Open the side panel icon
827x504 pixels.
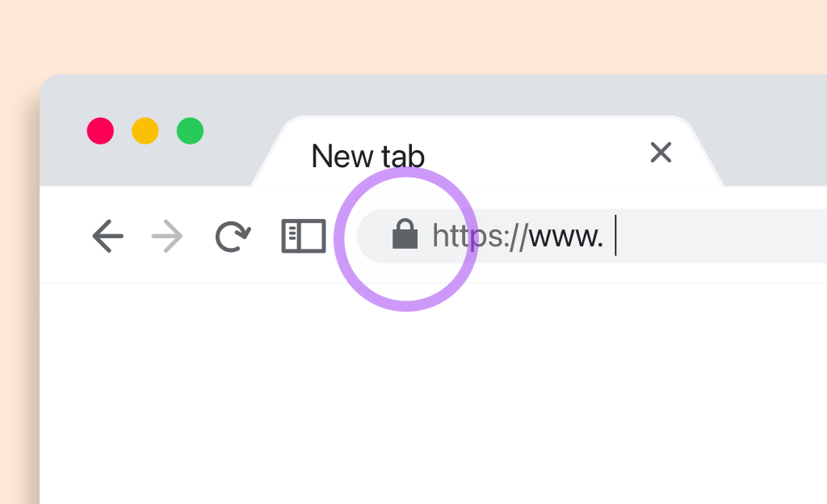(304, 236)
